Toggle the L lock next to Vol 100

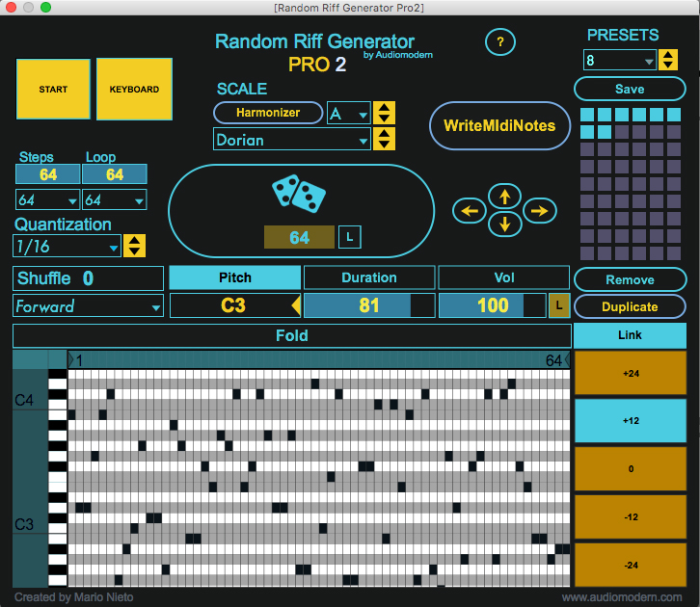click(x=559, y=305)
